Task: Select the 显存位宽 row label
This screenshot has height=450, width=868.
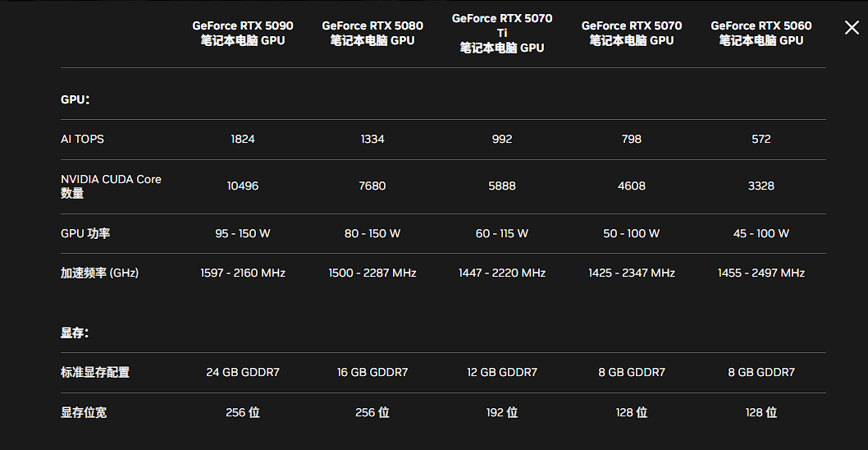Action: pos(84,412)
